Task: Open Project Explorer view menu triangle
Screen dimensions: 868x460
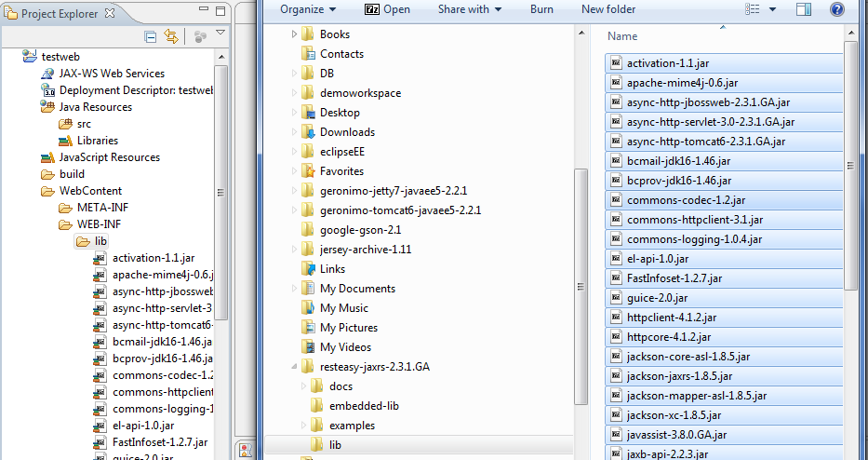Action: pos(220,34)
